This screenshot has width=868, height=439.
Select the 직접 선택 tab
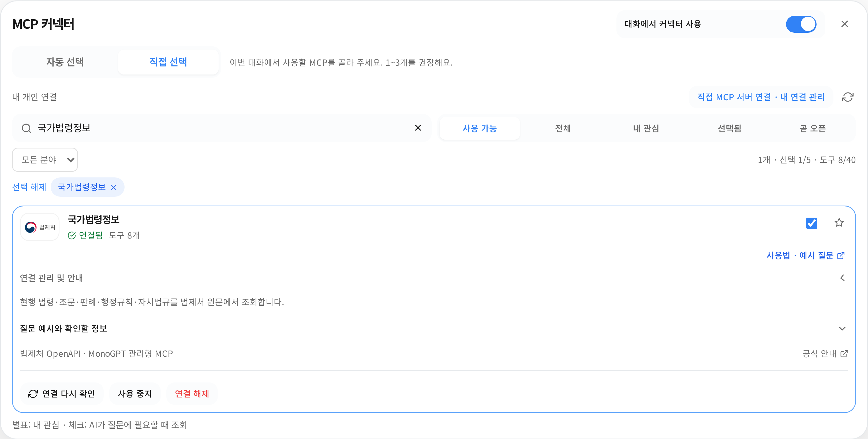click(168, 62)
